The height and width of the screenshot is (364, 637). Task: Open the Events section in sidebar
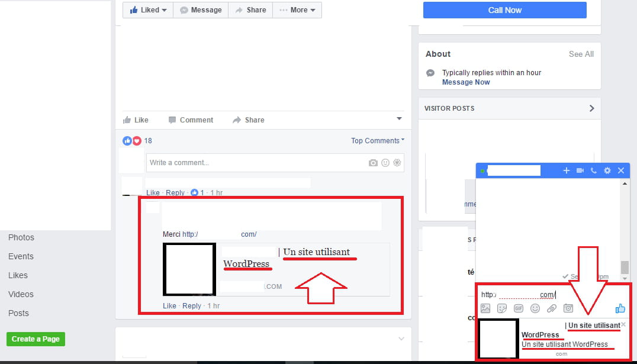pos(21,256)
